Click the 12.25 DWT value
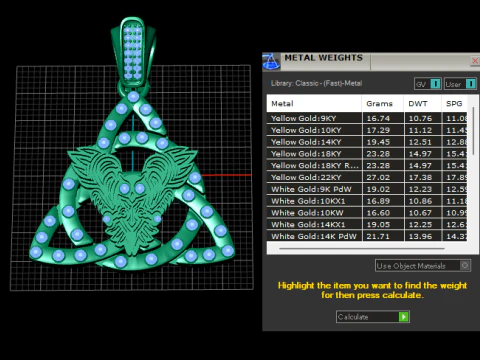 [420, 224]
